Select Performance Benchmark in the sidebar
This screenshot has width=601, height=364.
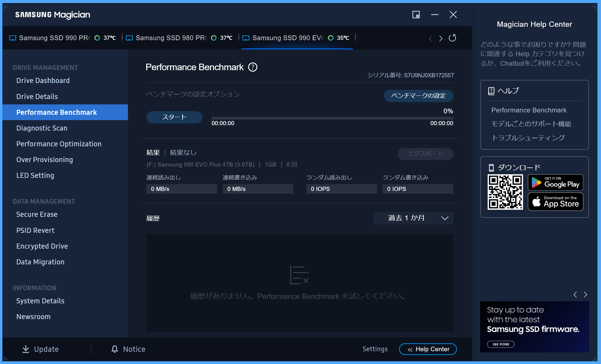[65, 112]
